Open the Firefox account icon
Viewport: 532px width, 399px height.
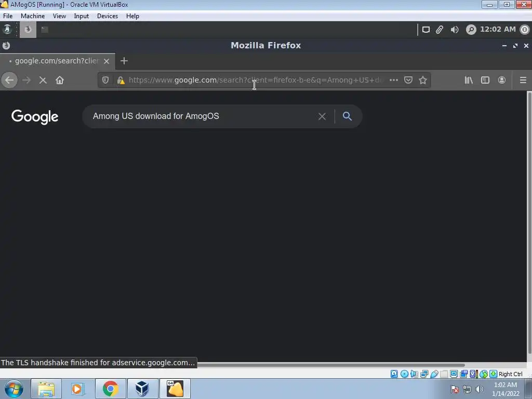[x=502, y=80]
